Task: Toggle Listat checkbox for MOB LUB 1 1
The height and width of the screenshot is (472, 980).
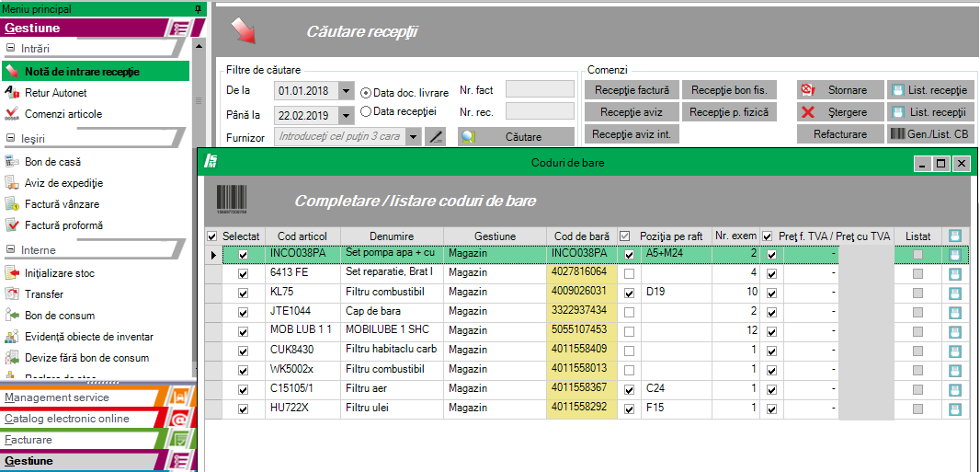Action: 918,330
